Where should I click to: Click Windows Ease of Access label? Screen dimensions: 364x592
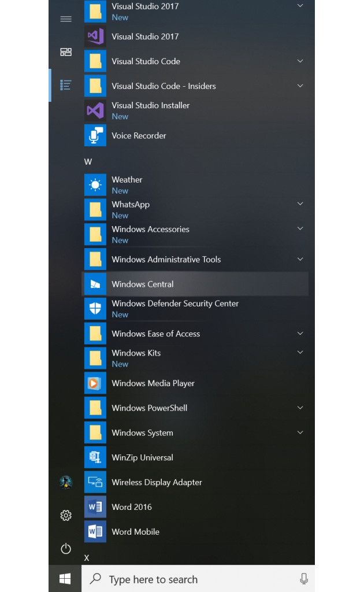[156, 334]
